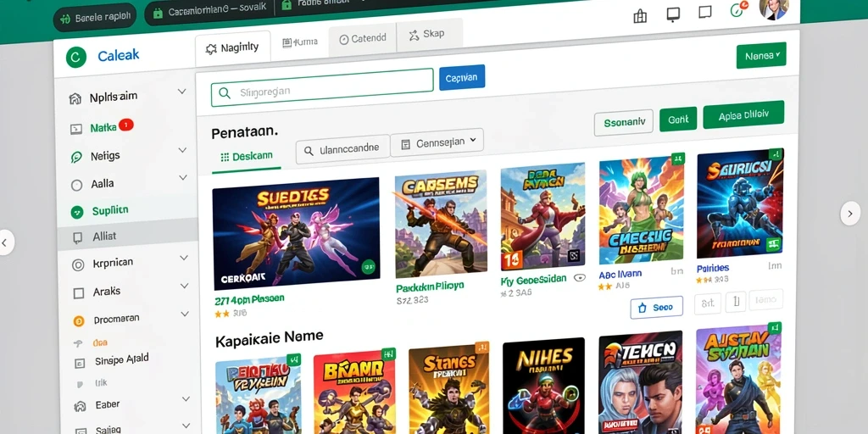
Task: Open the Eaber sidebar item
Action: pyautogui.click(x=107, y=405)
